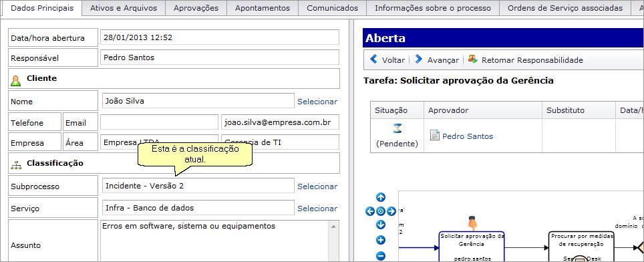Click the Assunto scrollbar up arrow
Screen dimensions: 644x262
[x=333, y=226]
